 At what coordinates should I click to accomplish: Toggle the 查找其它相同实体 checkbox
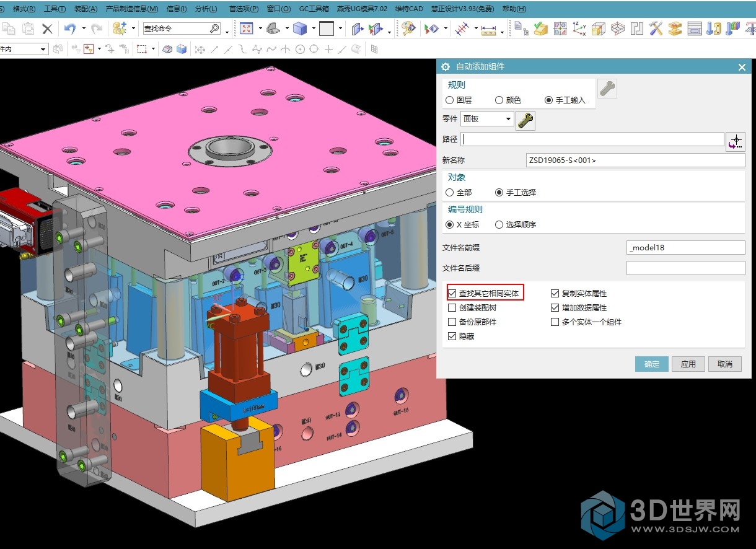coord(452,293)
